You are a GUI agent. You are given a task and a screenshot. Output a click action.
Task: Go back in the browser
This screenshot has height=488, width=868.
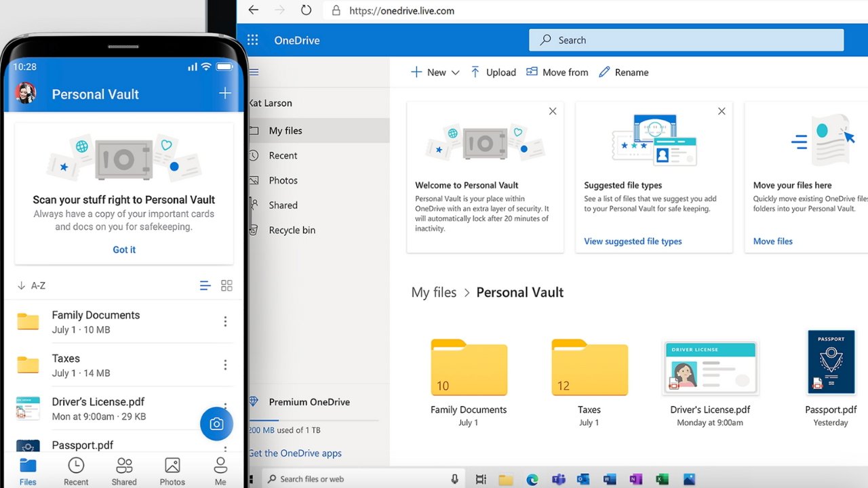[253, 10]
